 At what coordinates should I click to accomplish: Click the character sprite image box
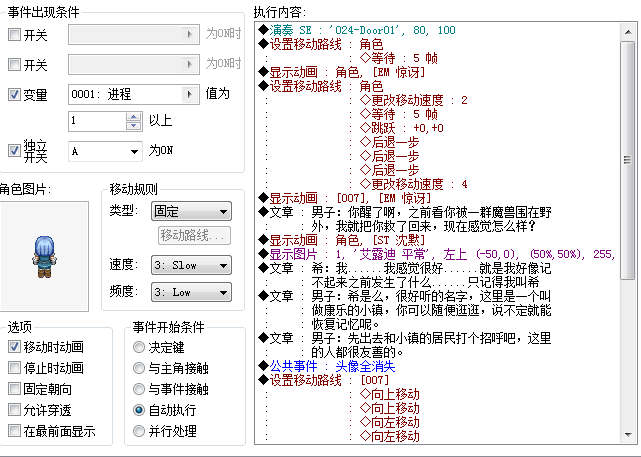44,256
